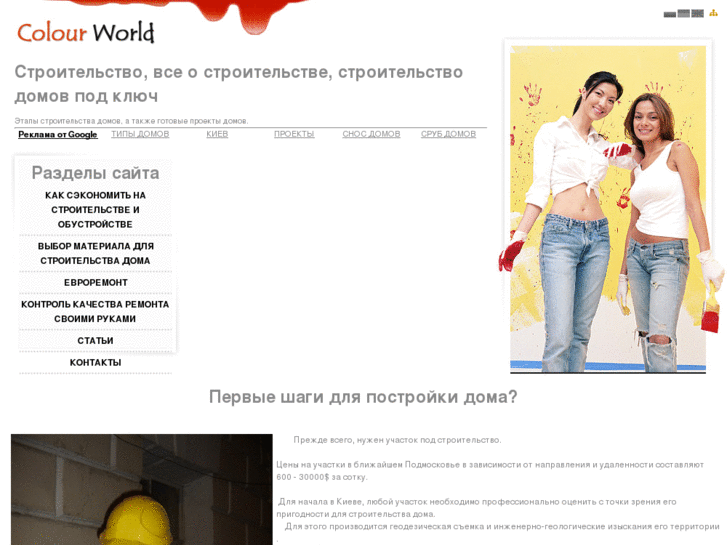Click the third counter badge with dots
The height and width of the screenshot is (545, 727).
tap(697, 14)
